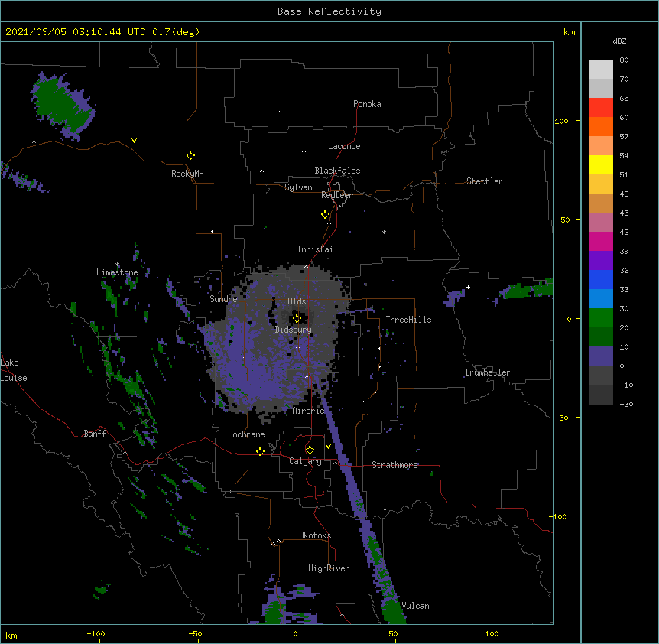Click the white asterisk marker east of Innisfail
659x644 pixels.
click(x=384, y=232)
